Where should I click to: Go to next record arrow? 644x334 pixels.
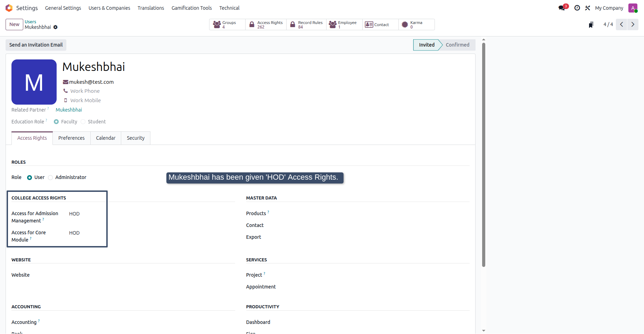(633, 24)
